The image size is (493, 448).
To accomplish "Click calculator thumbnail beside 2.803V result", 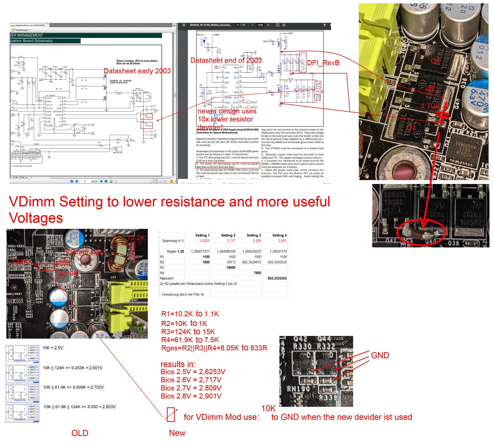I will point(22,413).
